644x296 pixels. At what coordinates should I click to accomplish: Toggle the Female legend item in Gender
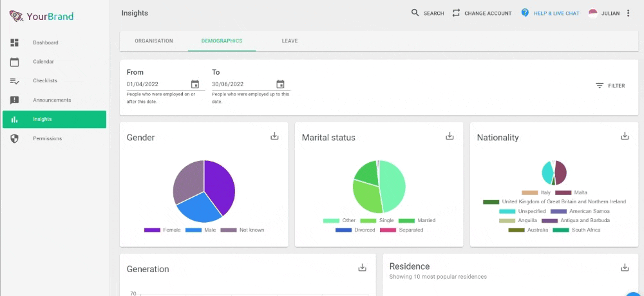click(x=162, y=230)
